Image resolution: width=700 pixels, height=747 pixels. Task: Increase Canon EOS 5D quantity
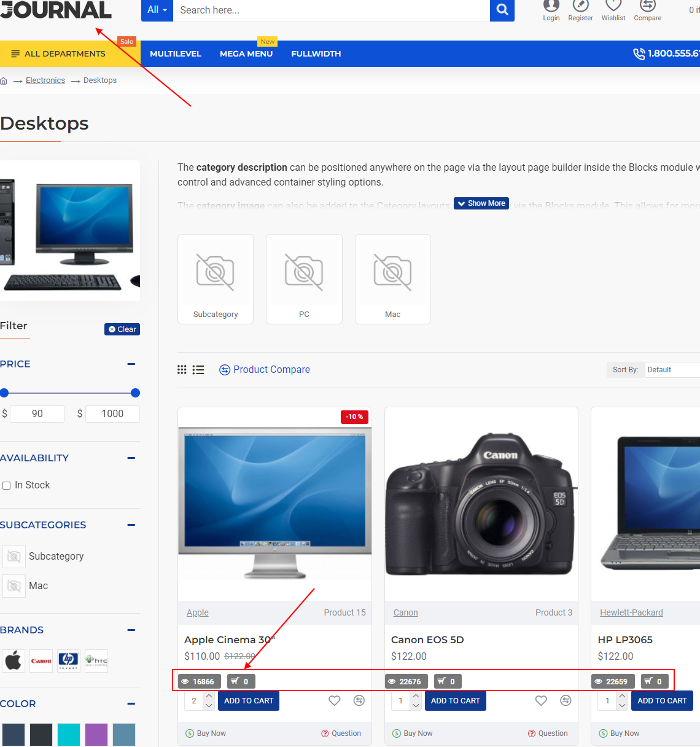coord(416,696)
